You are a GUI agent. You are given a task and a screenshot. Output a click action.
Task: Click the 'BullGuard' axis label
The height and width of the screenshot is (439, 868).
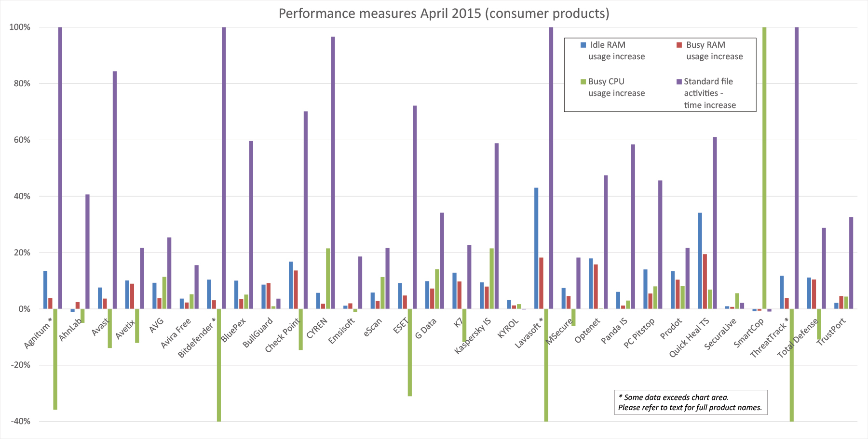point(258,333)
